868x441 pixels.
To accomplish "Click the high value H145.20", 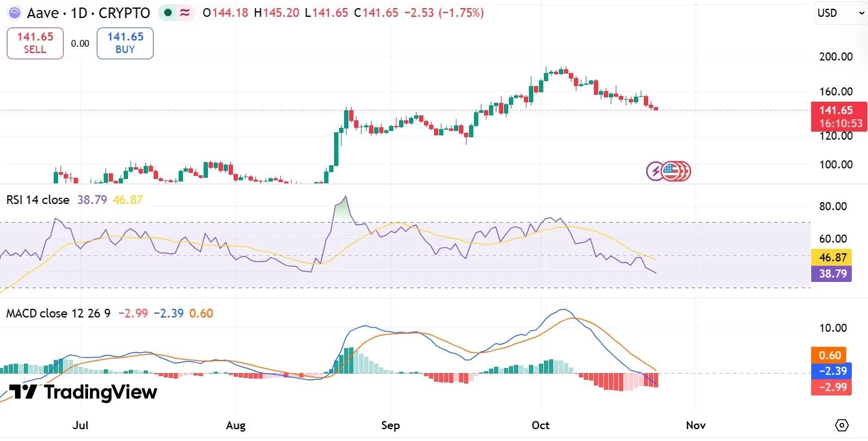I will click(277, 12).
